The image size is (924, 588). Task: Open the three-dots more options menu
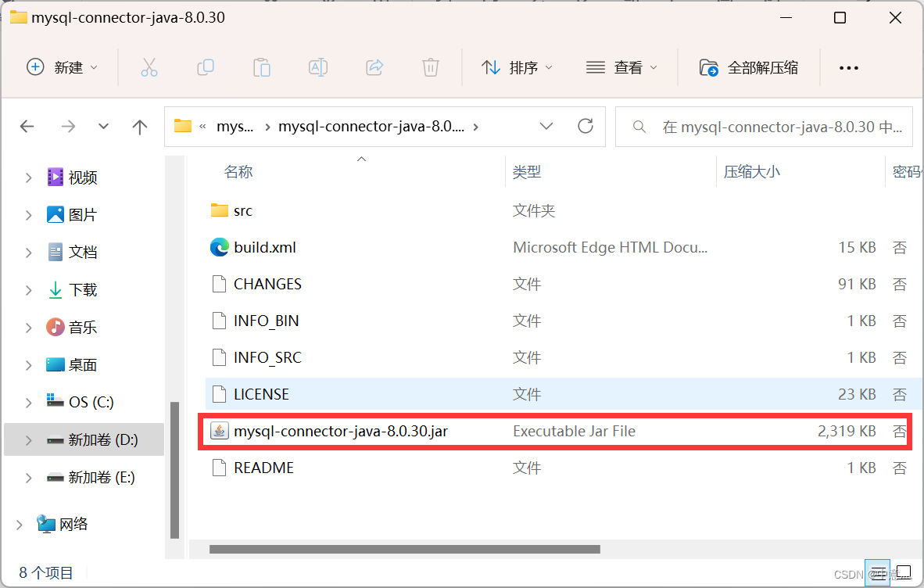[x=849, y=68]
